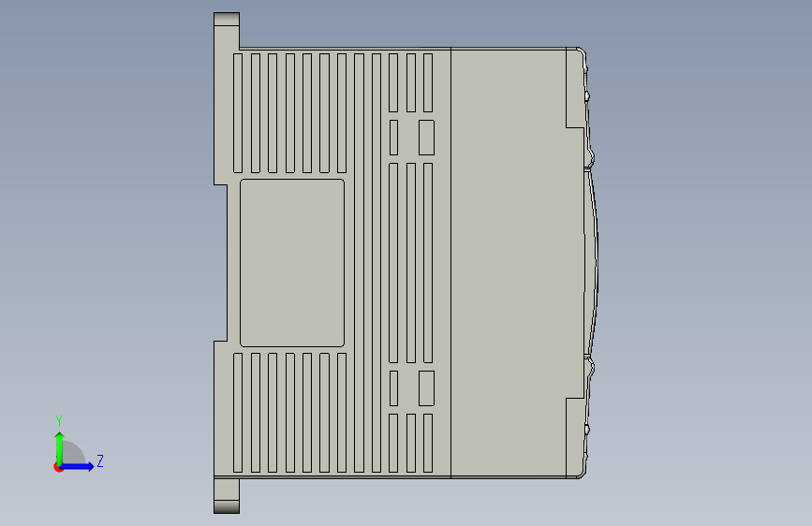Click the "Y" label on the view triad
This screenshot has width=812, height=526.
[x=59, y=421]
